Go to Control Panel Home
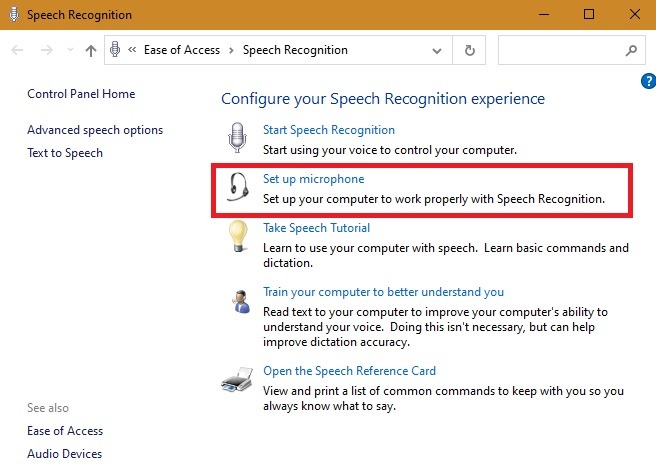The image size is (656, 476). pyautogui.click(x=81, y=94)
